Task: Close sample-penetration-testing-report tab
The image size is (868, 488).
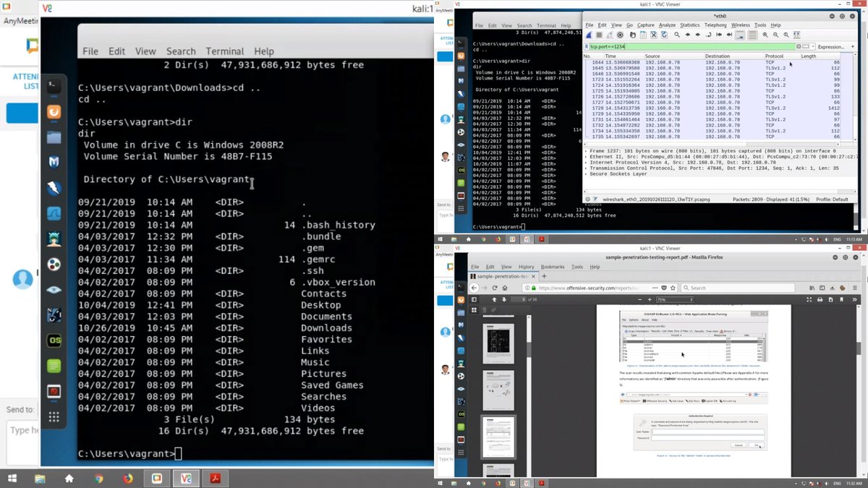Action: click(x=533, y=276)
